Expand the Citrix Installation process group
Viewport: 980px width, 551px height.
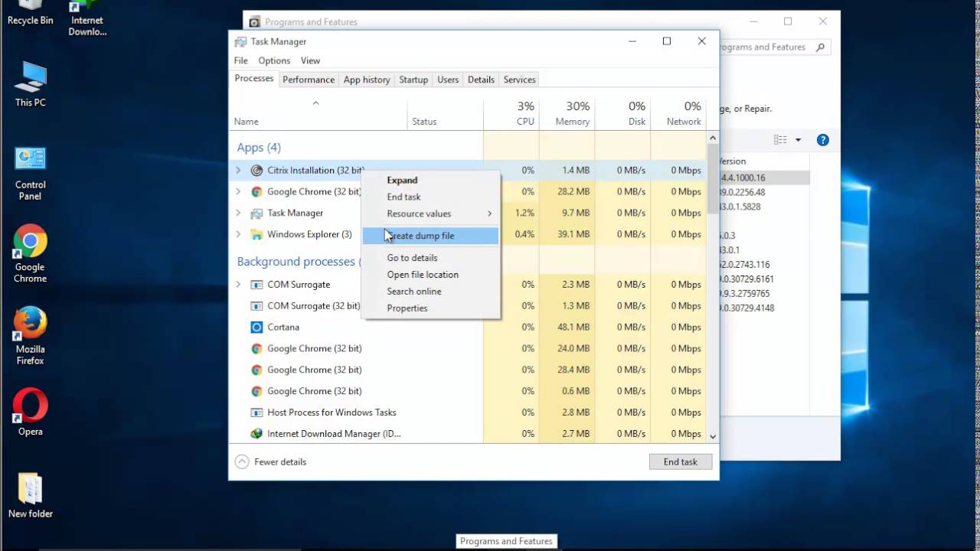point(238,170)
